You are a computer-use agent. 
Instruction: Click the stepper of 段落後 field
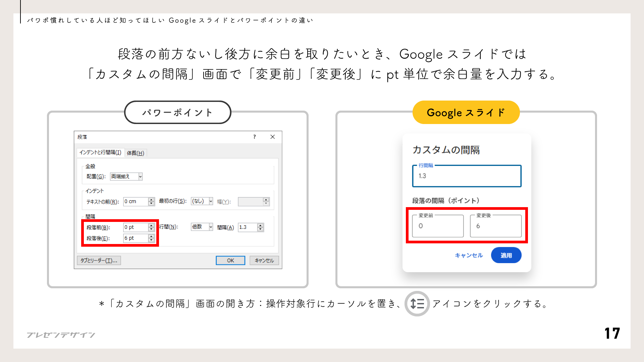(151, 238)
